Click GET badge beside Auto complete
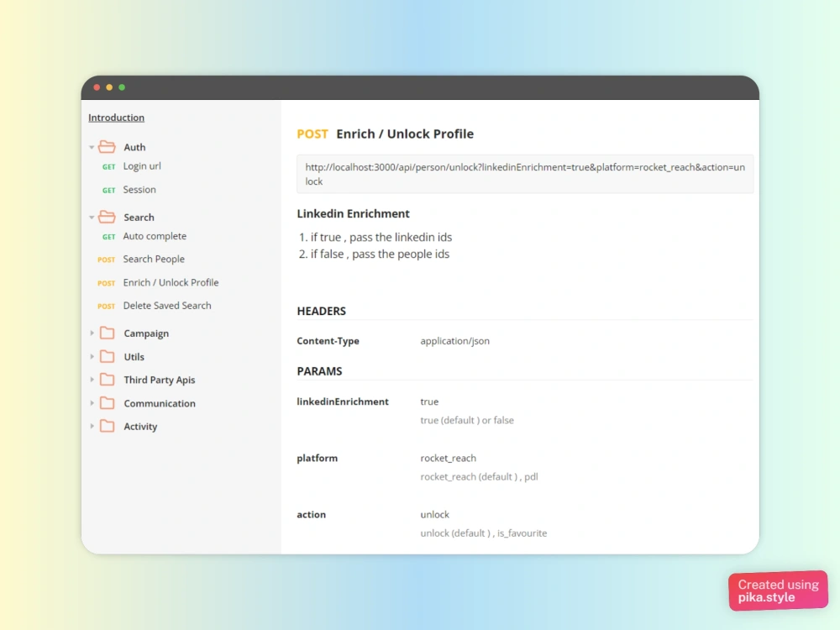The image size is (840, 630). pyautogui.click(x=108, y=237)
